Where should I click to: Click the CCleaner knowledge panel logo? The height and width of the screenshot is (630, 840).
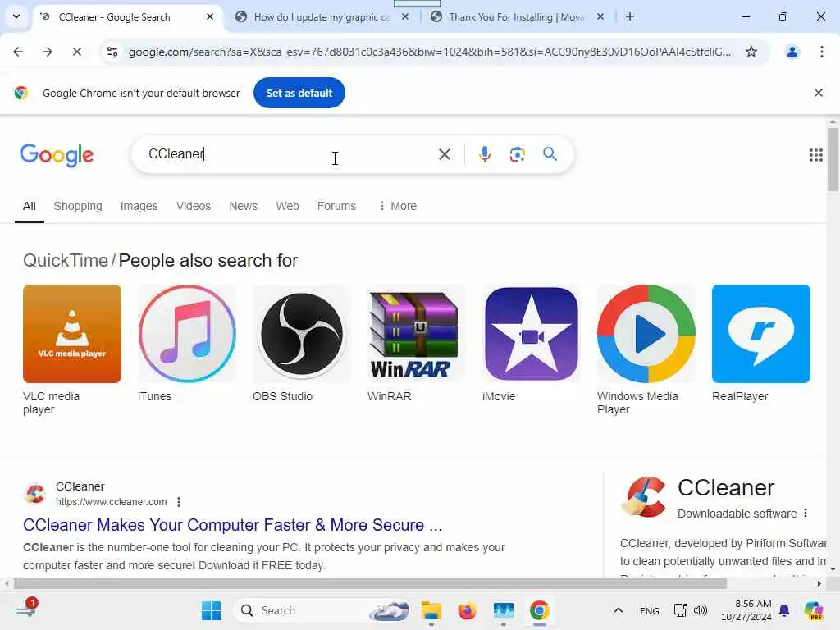click(643, 496)
